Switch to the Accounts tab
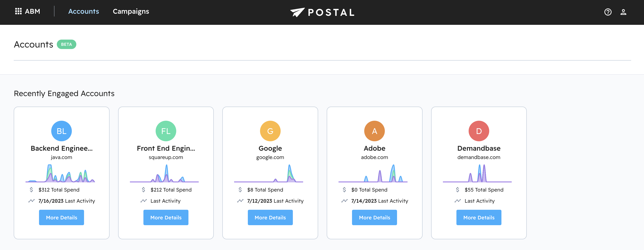644x250 pixels. point(83,12)
